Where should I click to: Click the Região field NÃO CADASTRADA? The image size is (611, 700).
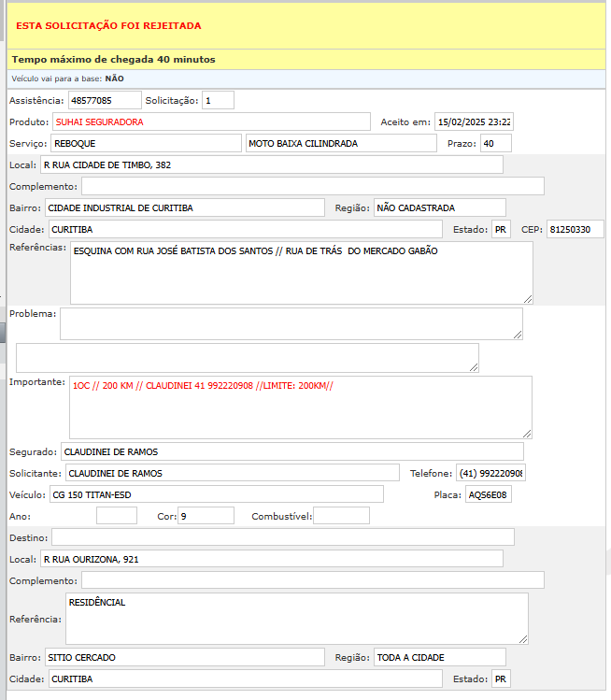(439, 207)
